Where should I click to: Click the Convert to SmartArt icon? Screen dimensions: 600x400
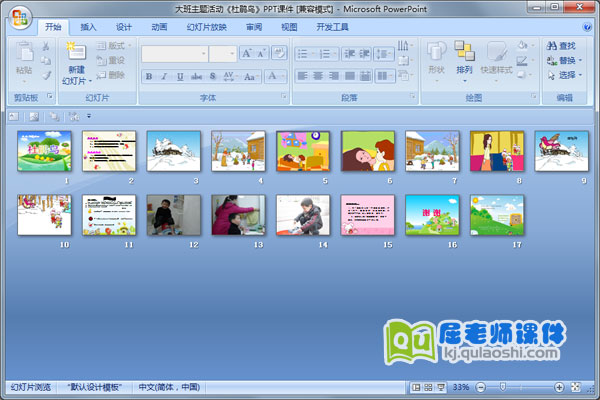pos(404,75)
